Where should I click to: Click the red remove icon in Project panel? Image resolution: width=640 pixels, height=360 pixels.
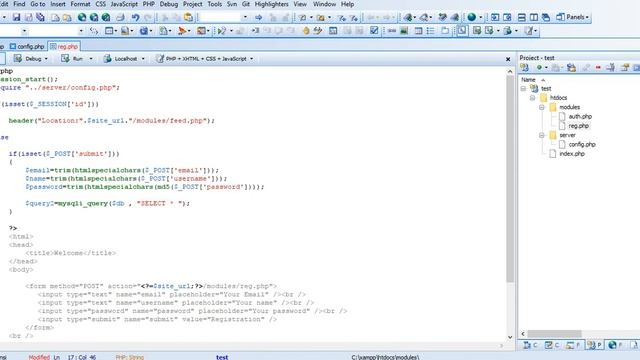(x=598, y=68)
